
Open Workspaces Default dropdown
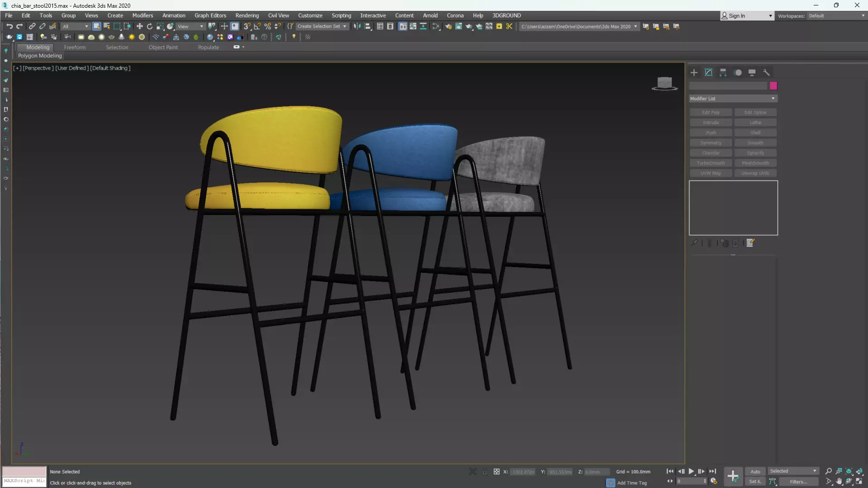(836, 16)
